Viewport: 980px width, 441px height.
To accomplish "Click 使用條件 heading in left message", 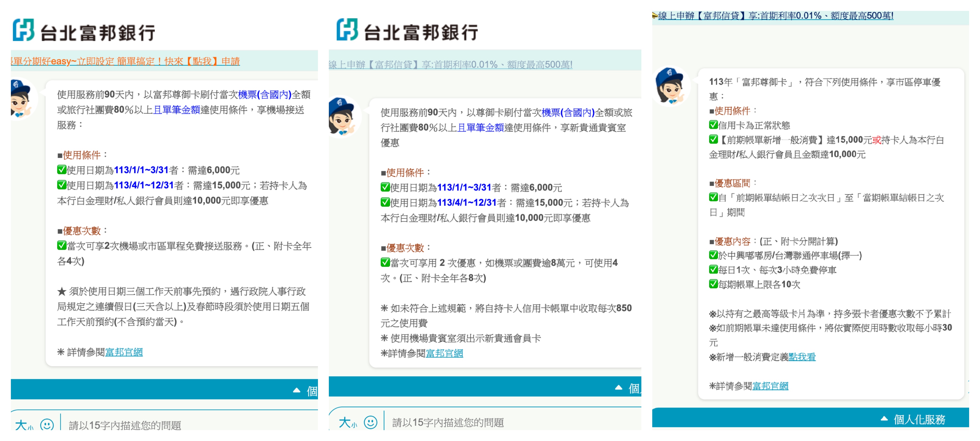I will 81,155.
